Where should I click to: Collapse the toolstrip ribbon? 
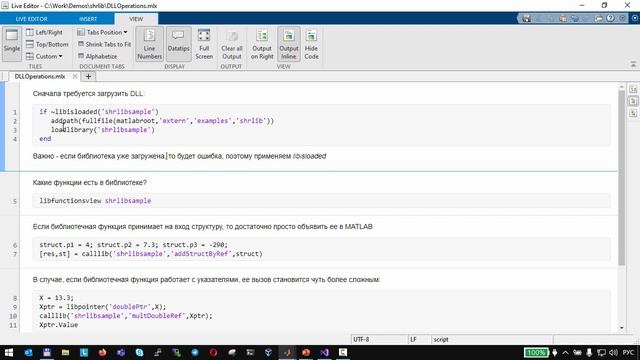(633, 64)
